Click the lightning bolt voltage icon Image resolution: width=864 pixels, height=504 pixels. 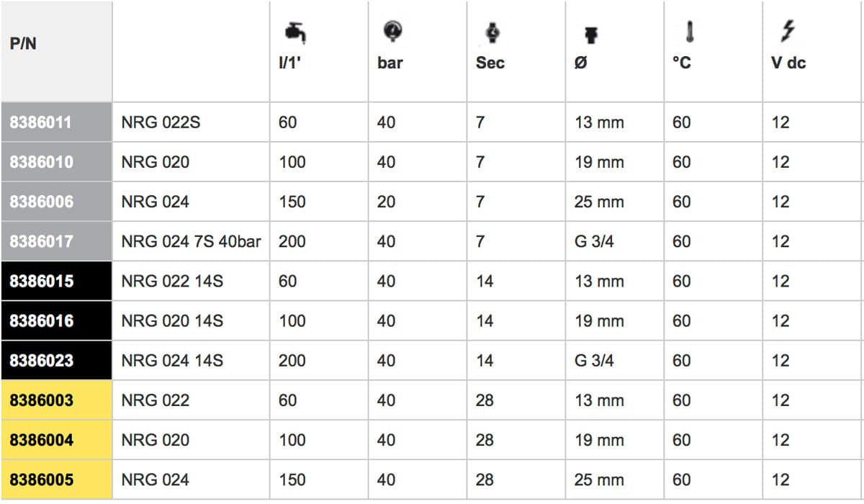788,32
